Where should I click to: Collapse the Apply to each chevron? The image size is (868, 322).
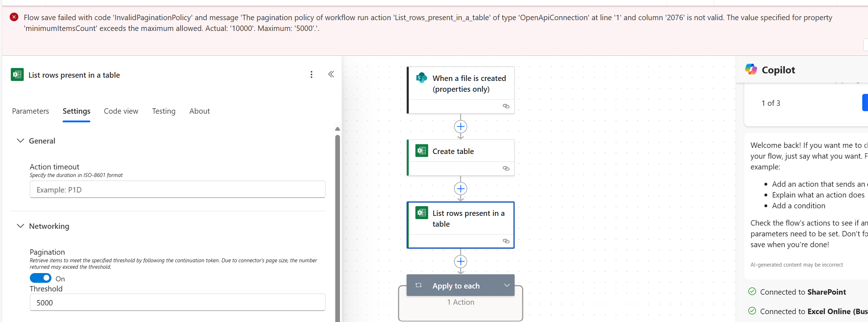(x=507, y=285)
